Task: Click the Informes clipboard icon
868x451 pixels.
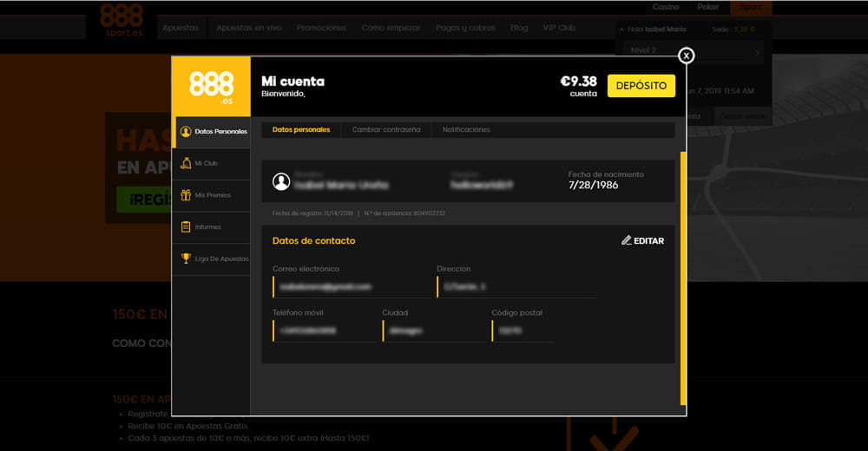Action: (186, 227)
